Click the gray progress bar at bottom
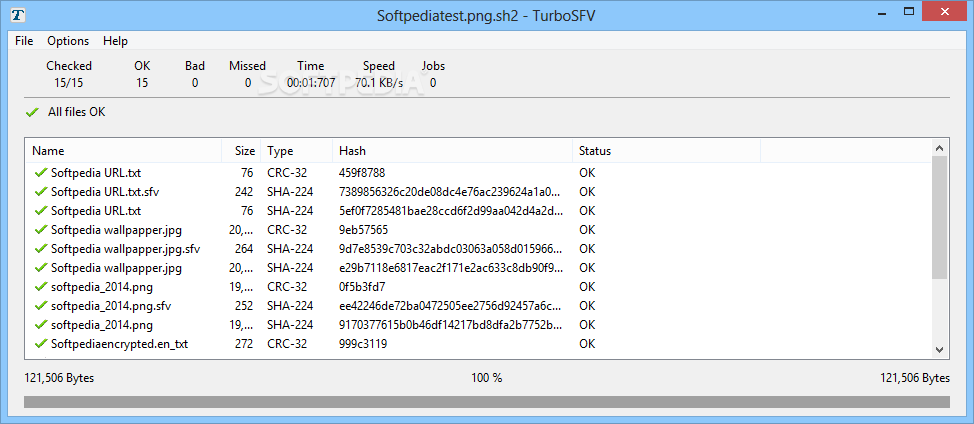Viewport: 974px width, 424px height. click(x=487, y=402)
